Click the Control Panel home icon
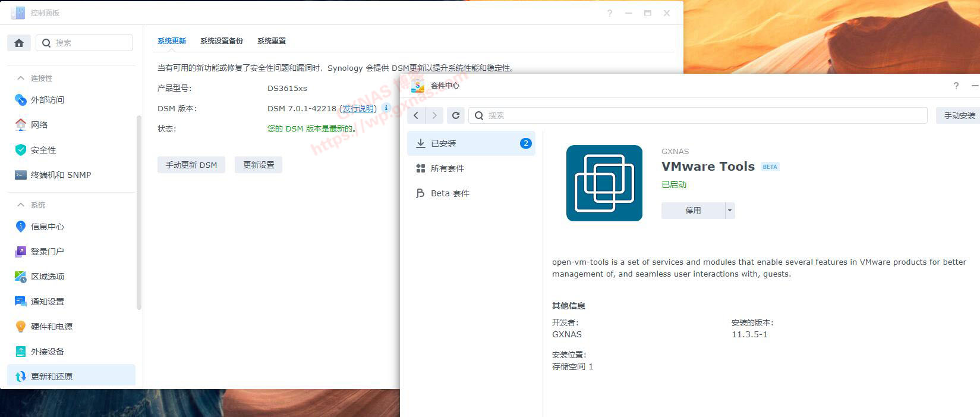 [x=19, y=43]
